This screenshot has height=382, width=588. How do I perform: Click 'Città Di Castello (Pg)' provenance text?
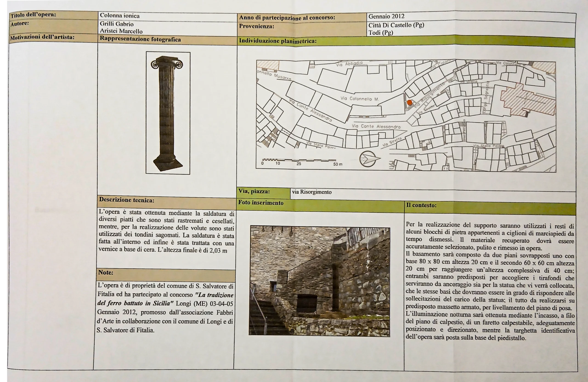click(x=396, y=25)
